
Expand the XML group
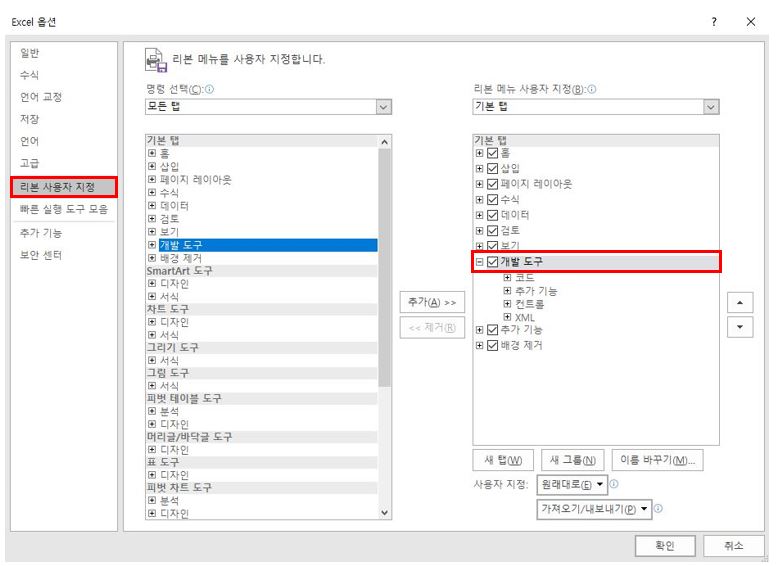[x=507, y=316]
